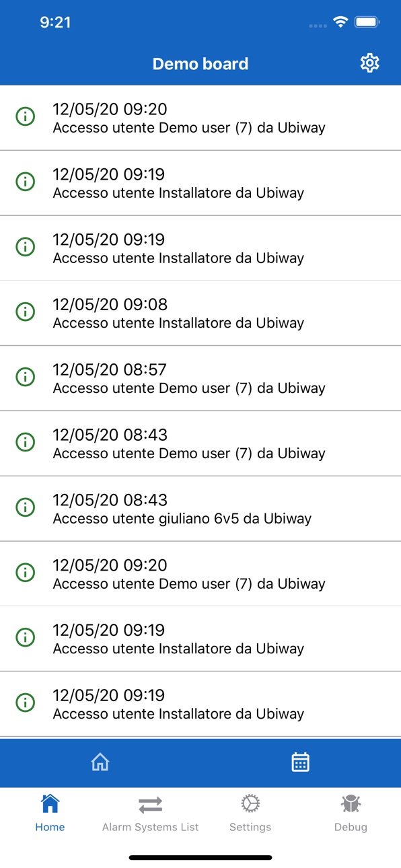
Task: Tap info icon beside the 09:08 event
Action: point(26,312)
